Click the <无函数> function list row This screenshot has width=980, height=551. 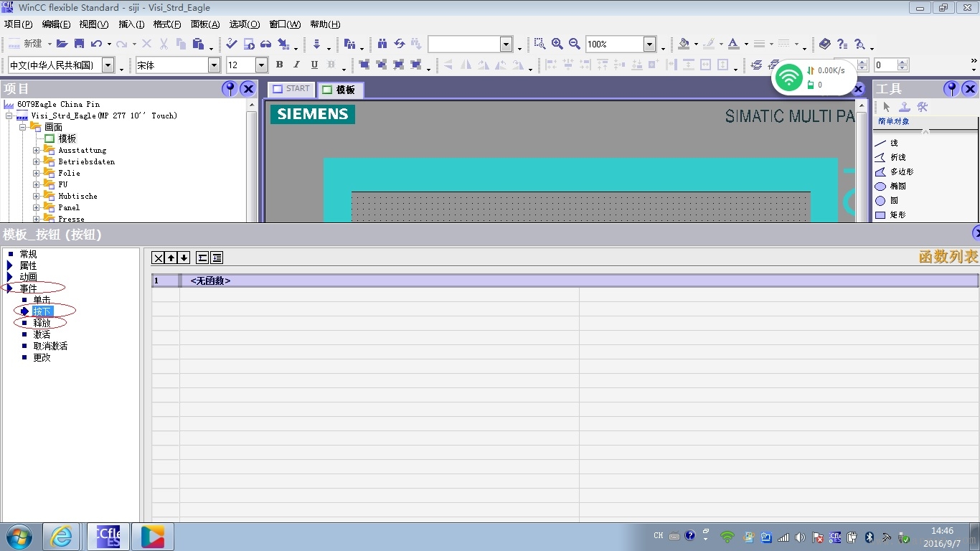[x=211, y=281]
